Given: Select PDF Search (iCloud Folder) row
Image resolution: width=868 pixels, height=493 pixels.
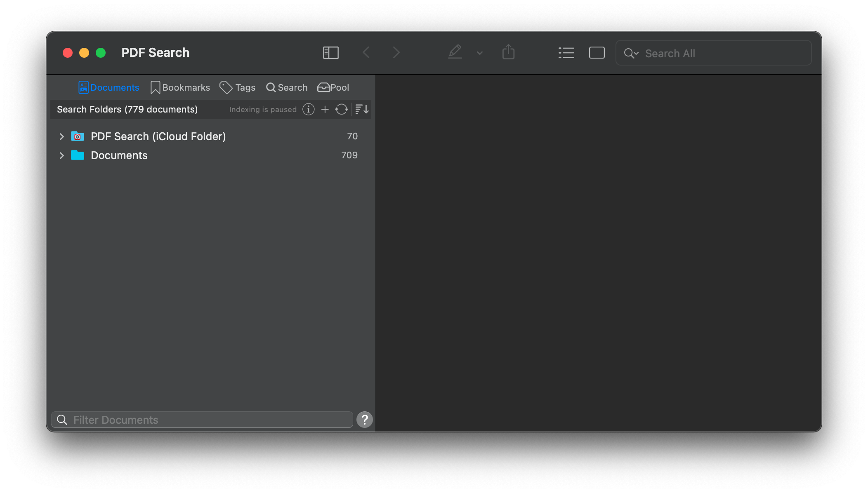Looking at the screenshot, I should (210, 136).
